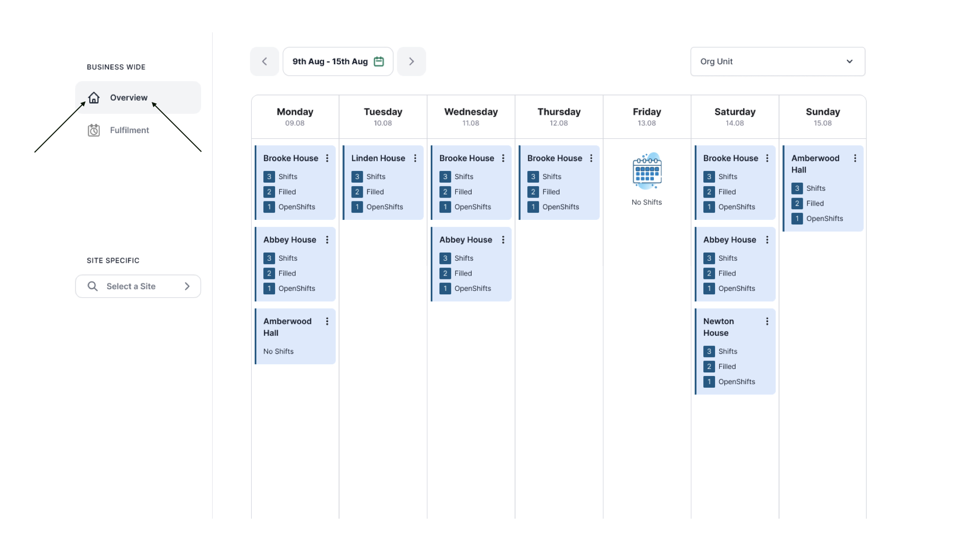Expand the Org Unit dropdown
980x551 pixels.
pyautogui.click(x=777, y=61)
